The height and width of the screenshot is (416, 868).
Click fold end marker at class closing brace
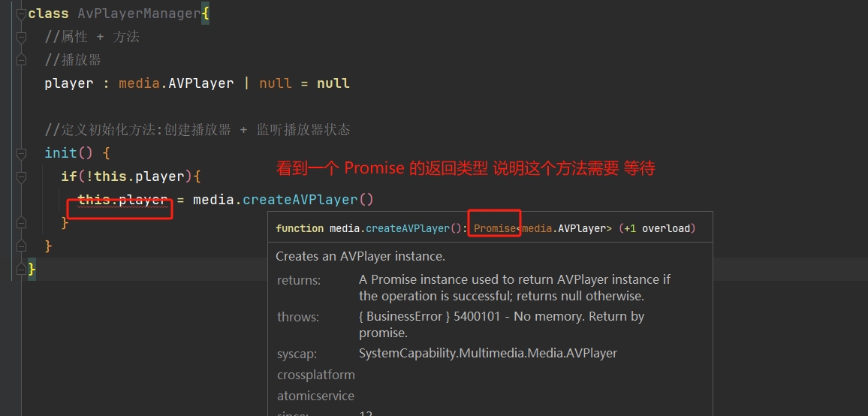21,270
